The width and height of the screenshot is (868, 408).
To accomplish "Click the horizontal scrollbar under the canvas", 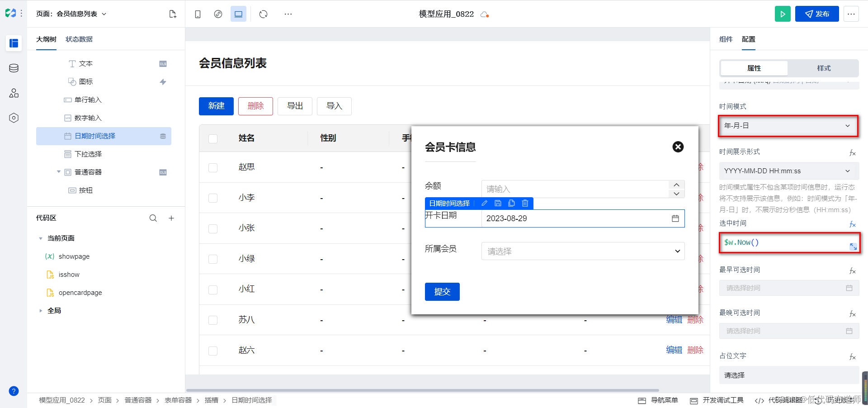I will [x=422, y=390].
